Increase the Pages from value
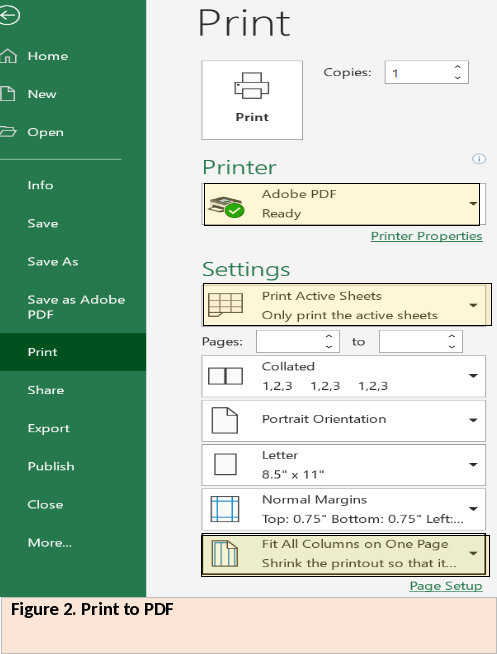Image resolution: width=497 pixels, height=654 pixels. pos(329,336)
